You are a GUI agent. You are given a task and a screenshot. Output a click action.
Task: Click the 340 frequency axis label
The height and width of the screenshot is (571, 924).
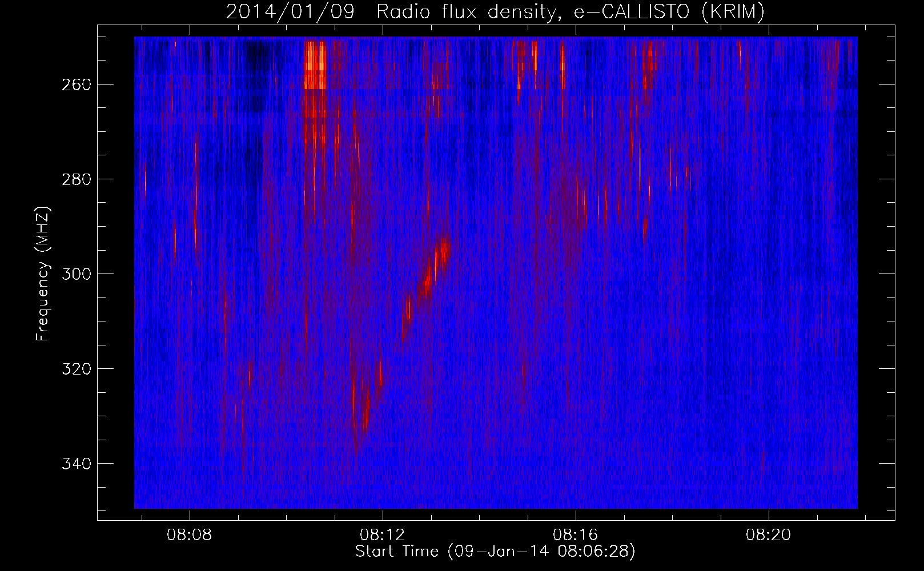point(75,464)
